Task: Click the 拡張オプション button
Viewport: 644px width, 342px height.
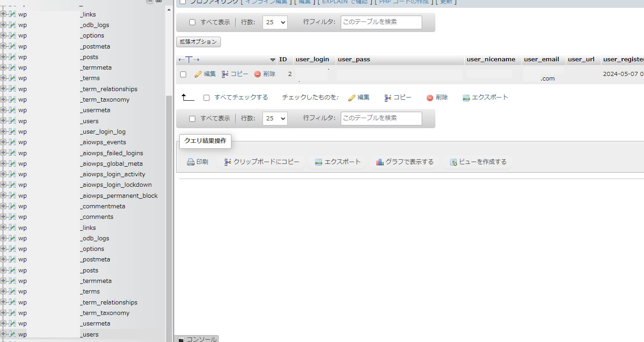Action: 199,42
